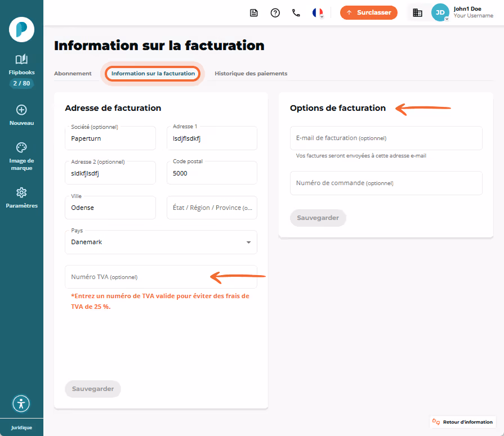Switch to Historique des paiements tab

[x=251, y=74]
